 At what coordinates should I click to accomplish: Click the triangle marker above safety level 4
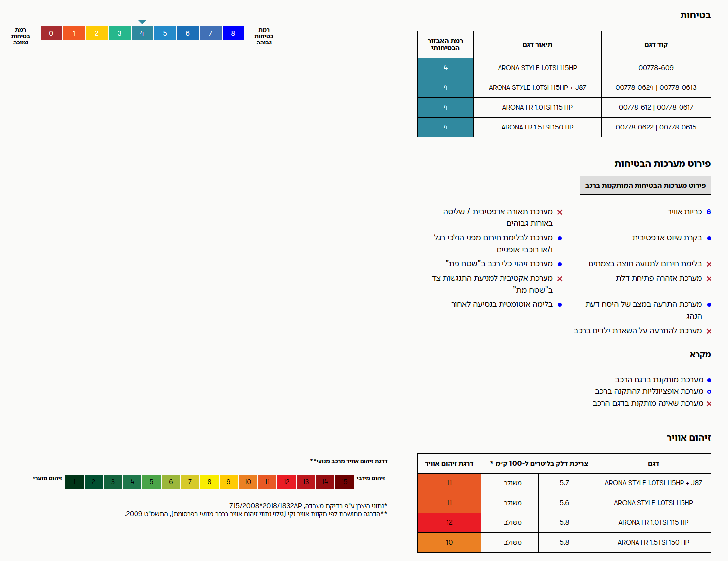pos(142,22)
